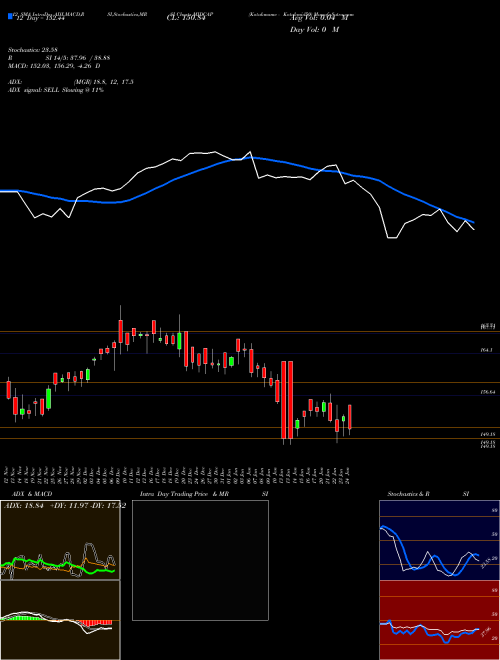The width and height of the screenshot is (500, 660).
Task: Click the RSI 14/5 value line
Action: click(59, 58)
